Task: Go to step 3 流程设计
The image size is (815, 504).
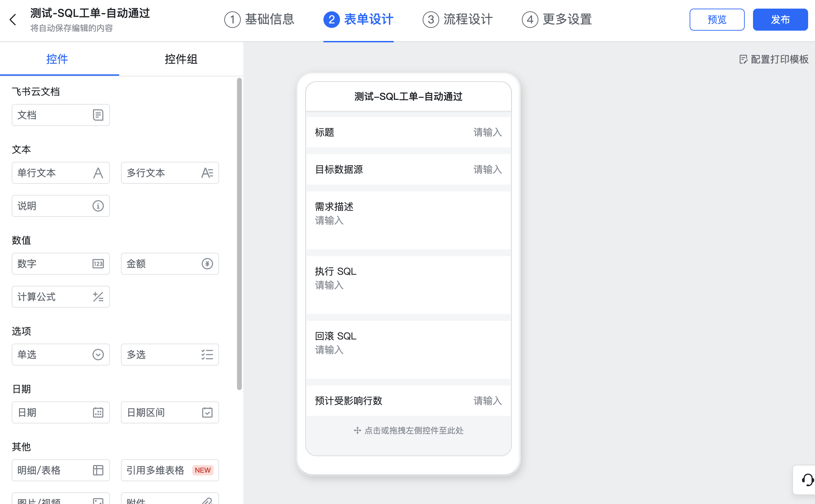Action: pos(457,20)
